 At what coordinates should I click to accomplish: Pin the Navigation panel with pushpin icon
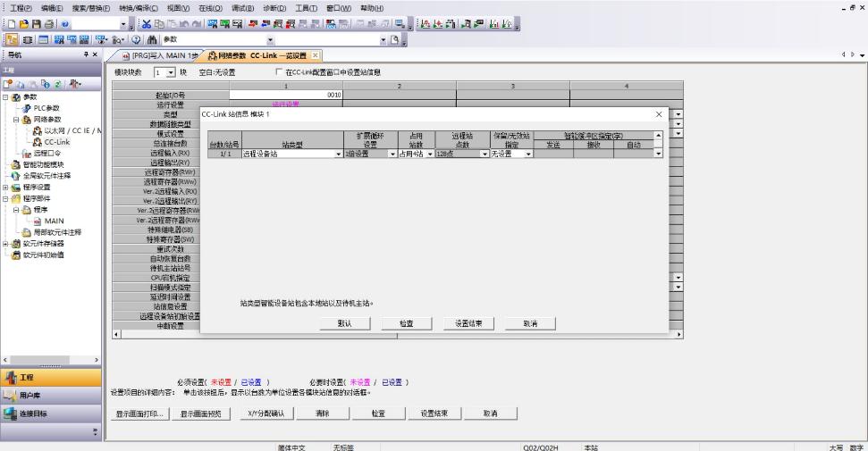click(x=86, y=54)
